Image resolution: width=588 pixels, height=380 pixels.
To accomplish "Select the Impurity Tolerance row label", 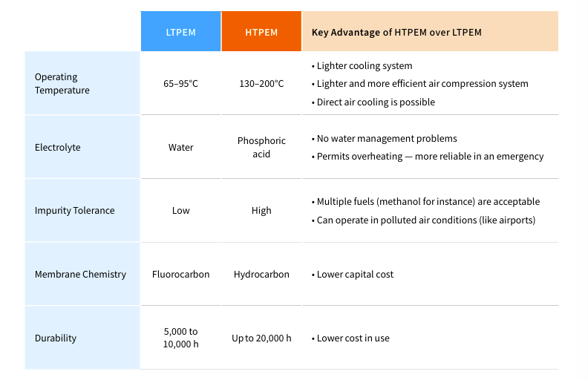I will tap(75, 210).
